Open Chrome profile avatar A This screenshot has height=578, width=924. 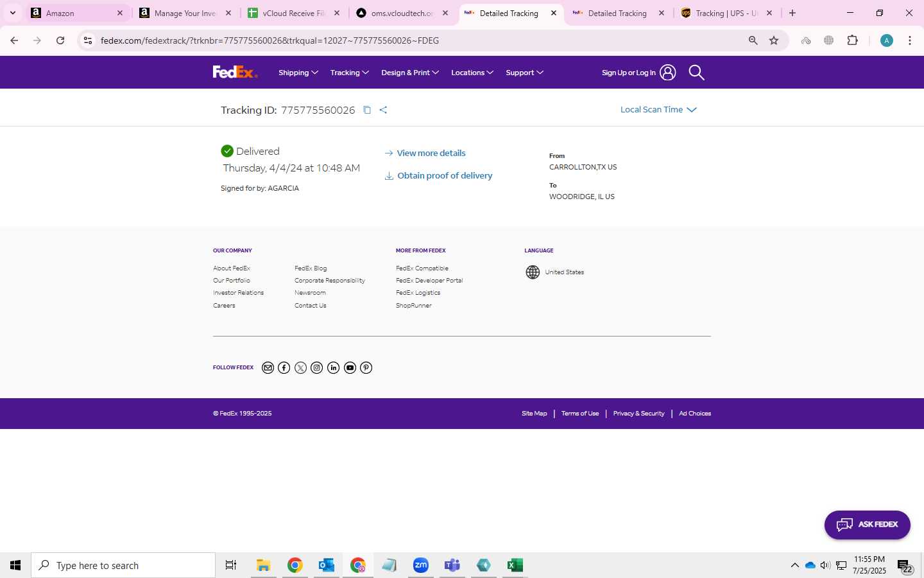[887, 40]
